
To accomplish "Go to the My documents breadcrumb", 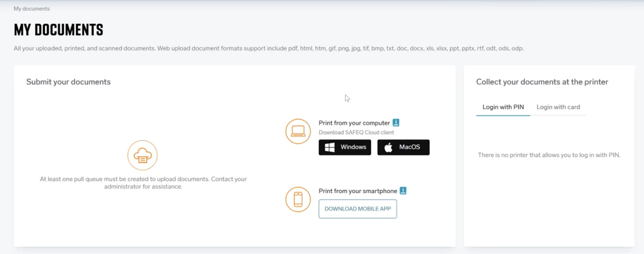I will pos(32,9).
